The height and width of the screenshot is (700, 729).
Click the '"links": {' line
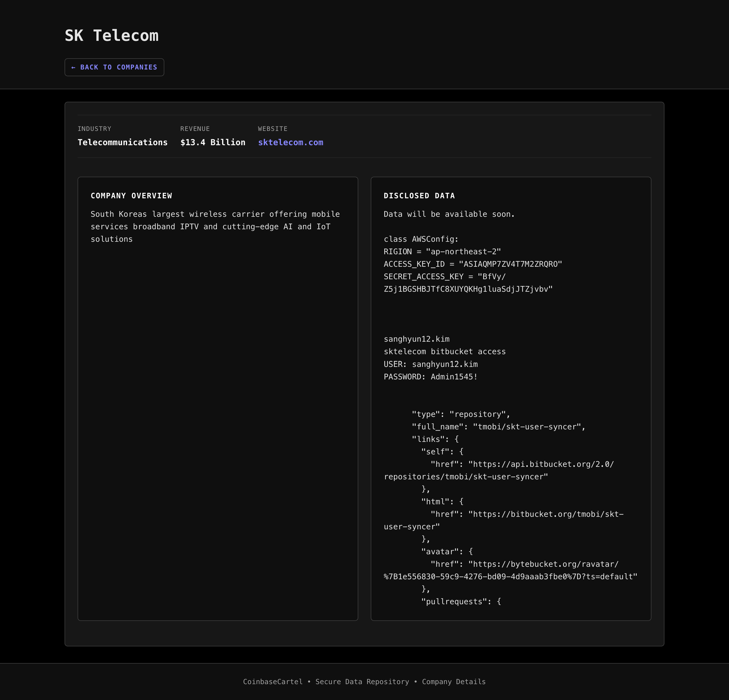click(x=435, y=440)
